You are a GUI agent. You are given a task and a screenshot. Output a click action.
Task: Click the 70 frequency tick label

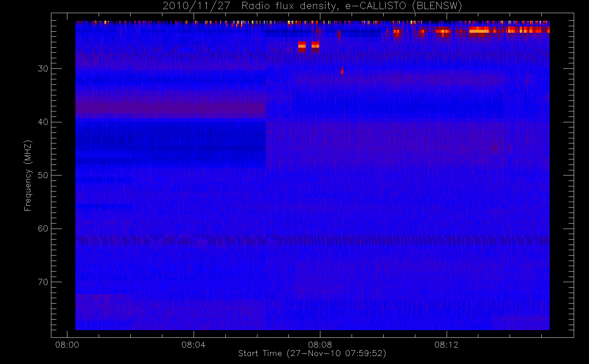[x=43, y=282]
